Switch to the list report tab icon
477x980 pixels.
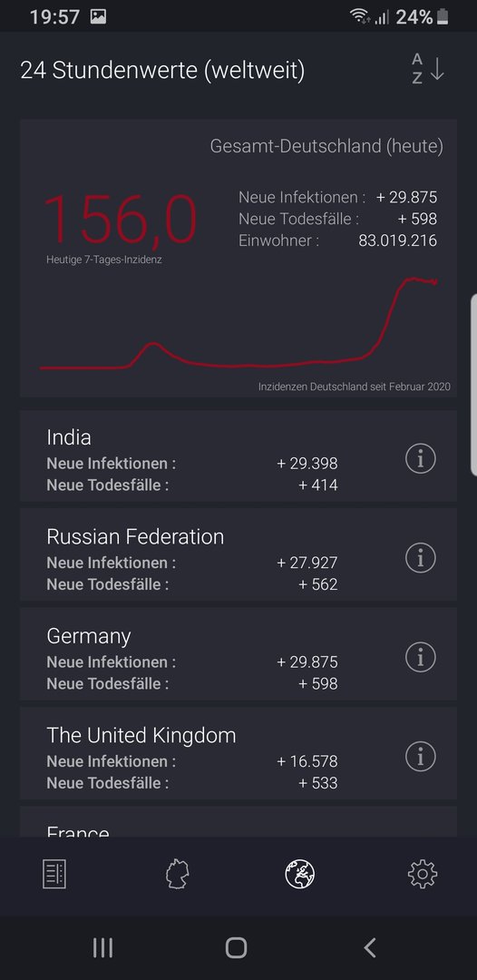click(54, 874)
